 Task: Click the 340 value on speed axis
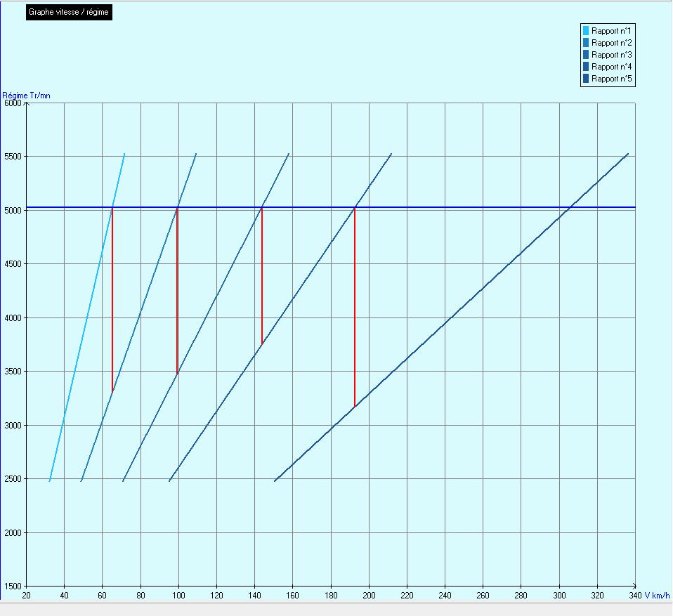pos(635,596)
